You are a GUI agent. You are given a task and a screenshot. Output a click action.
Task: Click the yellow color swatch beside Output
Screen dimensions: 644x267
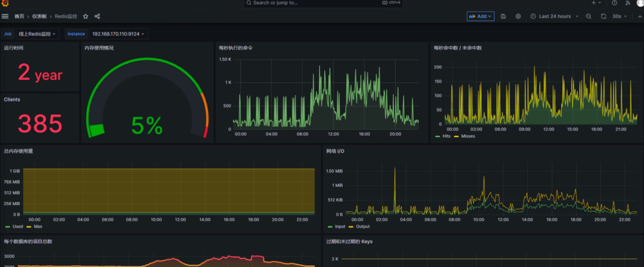351,227
